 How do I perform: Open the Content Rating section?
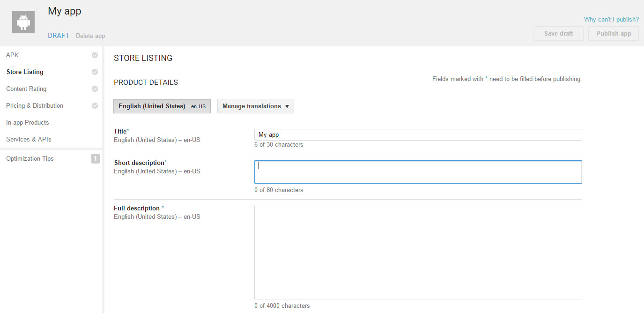pos(26,89)
